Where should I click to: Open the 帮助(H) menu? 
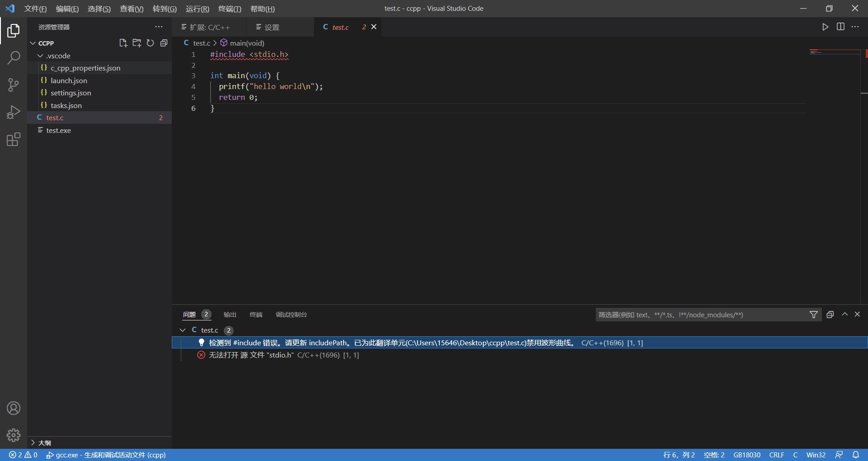click(262, 9)
